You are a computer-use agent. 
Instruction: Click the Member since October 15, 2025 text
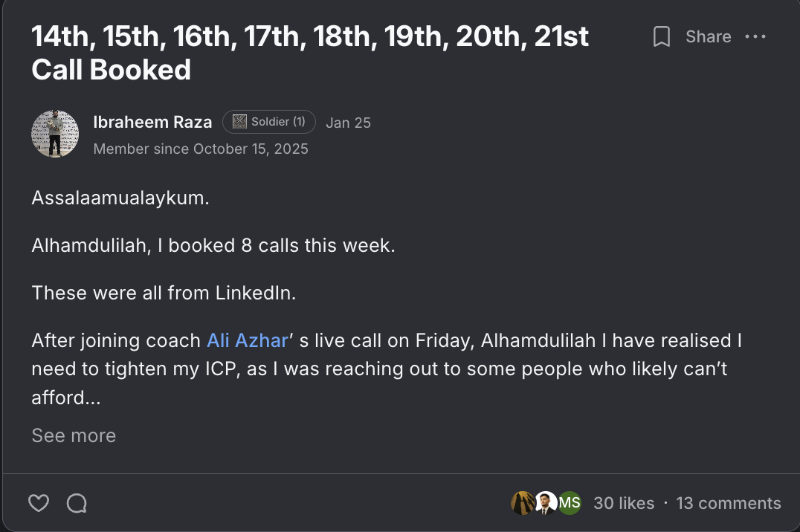coord(201,149)
